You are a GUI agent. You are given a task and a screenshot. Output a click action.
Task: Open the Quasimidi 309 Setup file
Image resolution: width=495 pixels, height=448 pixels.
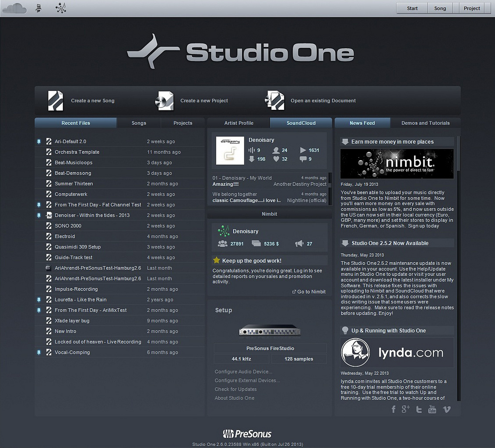(120, 247)
